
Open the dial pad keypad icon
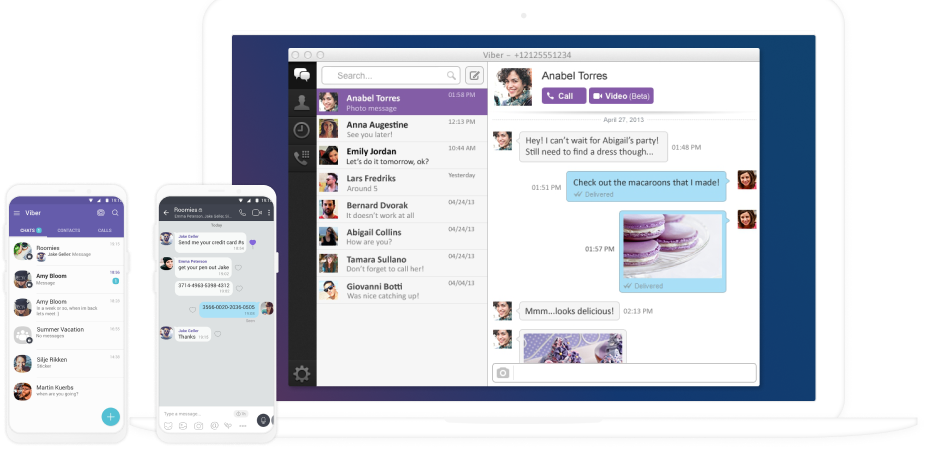tap(301, 157)
